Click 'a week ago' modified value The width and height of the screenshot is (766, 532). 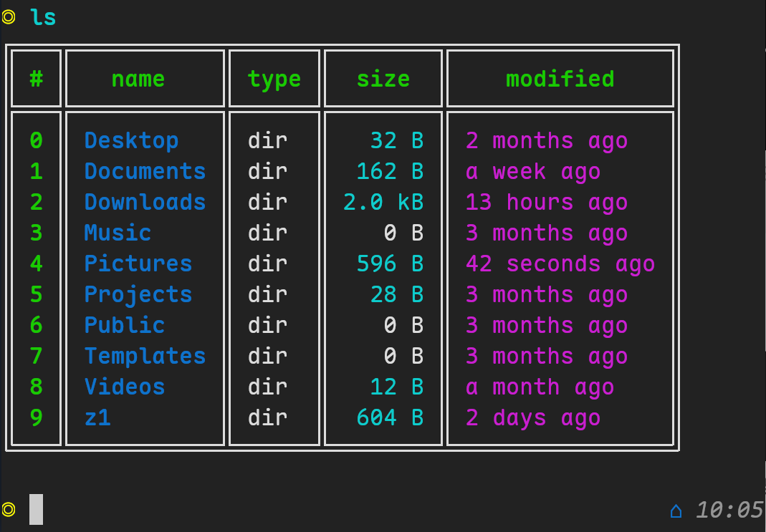click(x=533, y=173)
